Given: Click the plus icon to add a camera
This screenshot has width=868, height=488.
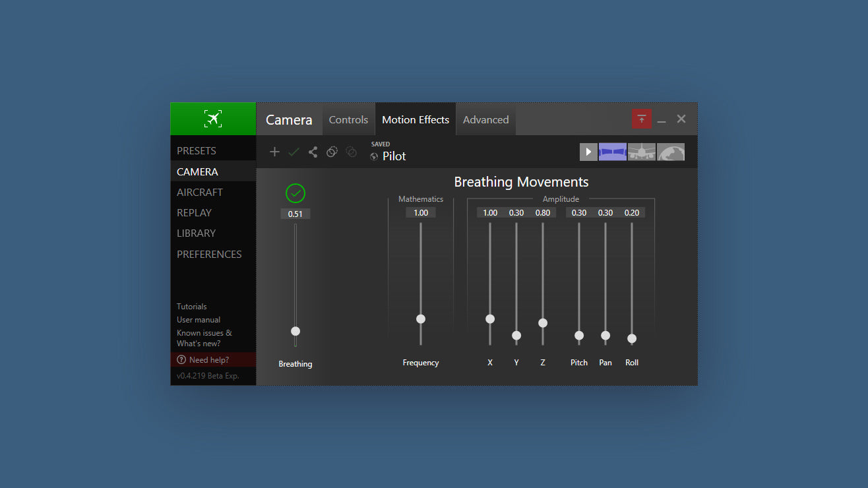Looking at the screenshot, I should click(x=274, y=152).
